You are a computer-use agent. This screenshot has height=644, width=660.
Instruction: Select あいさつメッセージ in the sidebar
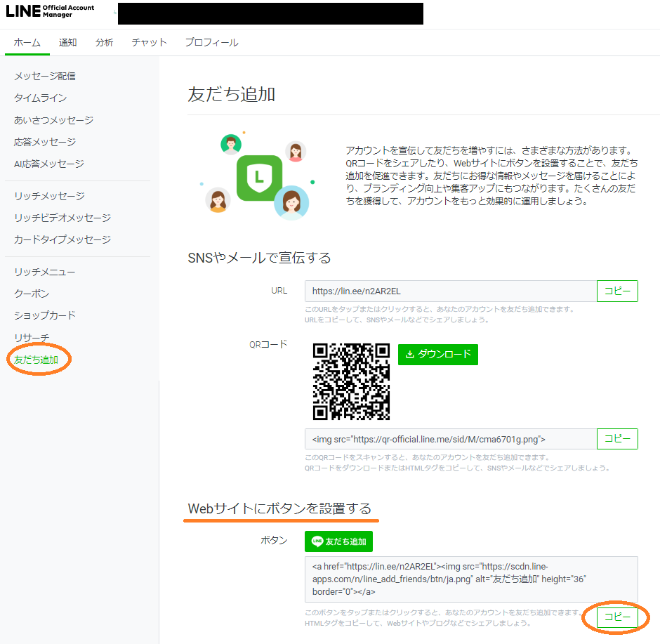[54, 120]
